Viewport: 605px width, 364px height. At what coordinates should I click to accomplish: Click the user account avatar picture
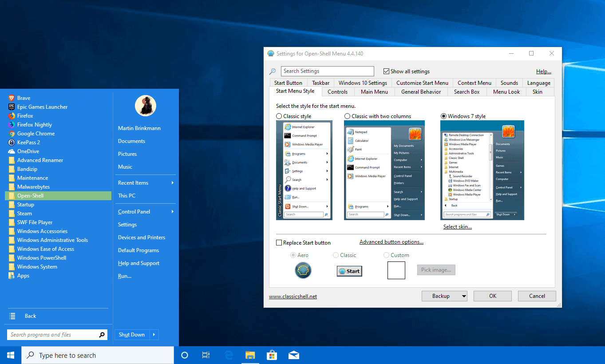coord(145,106)
